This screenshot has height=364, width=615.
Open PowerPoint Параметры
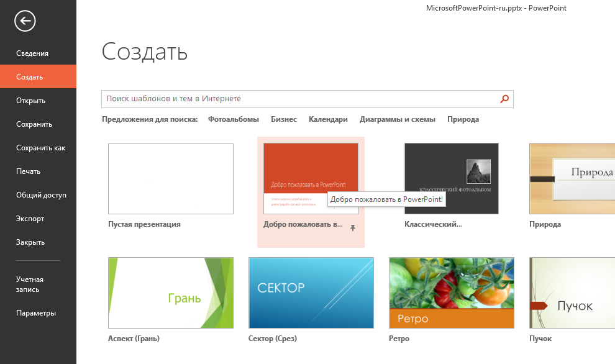click(37, 313)
